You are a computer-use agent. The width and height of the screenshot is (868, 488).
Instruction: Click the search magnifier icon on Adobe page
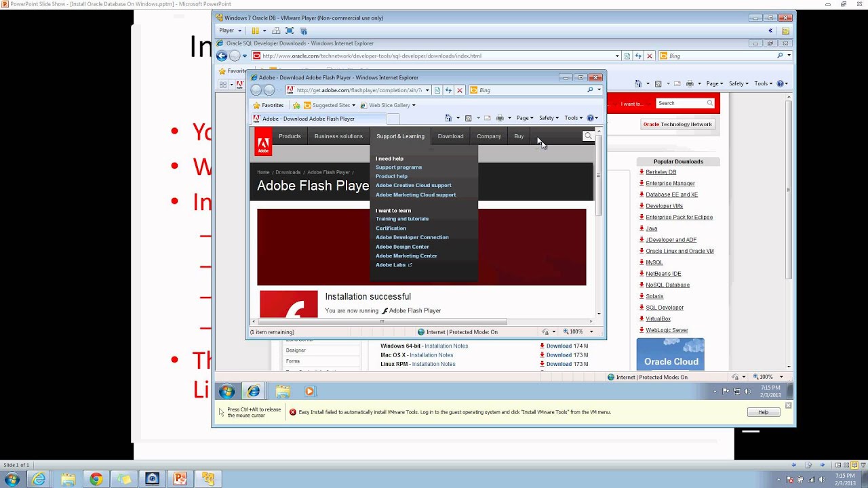[588, 136]
